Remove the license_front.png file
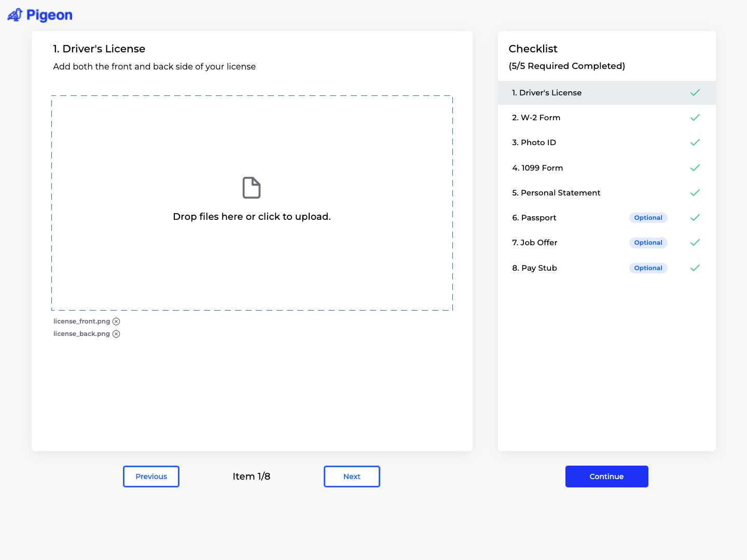The width and height of the screenshot is (747, 560). click(116, 321)
